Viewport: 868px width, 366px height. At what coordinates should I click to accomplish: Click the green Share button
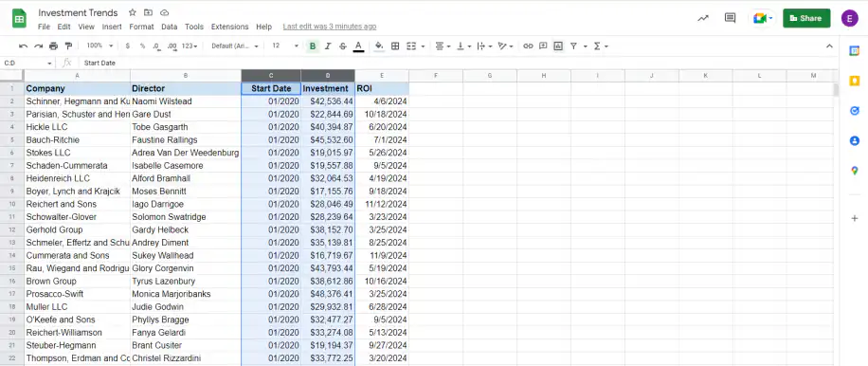pos(806,18)
